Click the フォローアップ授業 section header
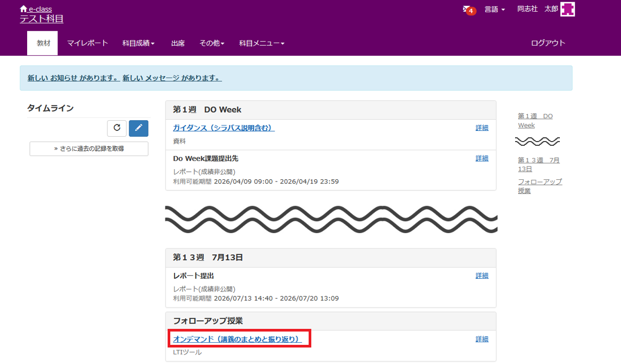Image resolution: width=621 pixels, height=364 pixels. click(208, 321)
